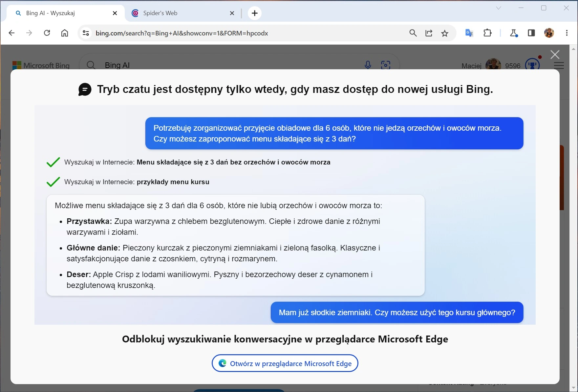Close the Bing chat overlay dialog
Viewport: 578px width, 392px height.
click(x=555, y=54)
